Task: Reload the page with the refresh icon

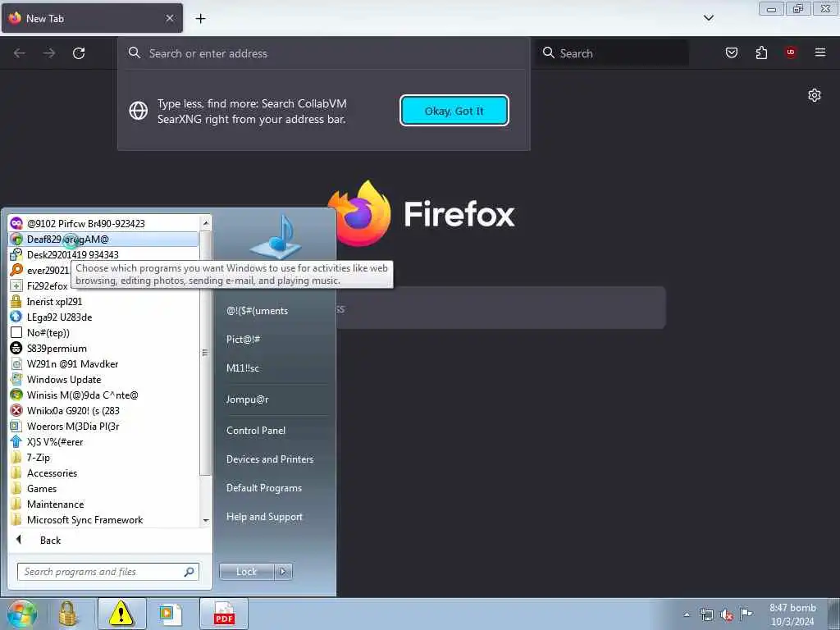Action: (x=79, y=53)
